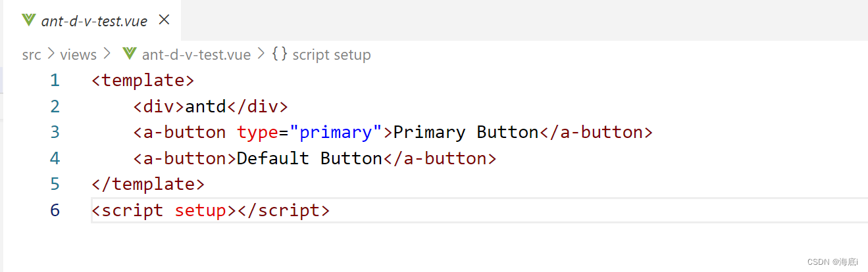Select line number 6 in the gutter
The width and height of the screenshot is (868, 272).
coord(55,210)
